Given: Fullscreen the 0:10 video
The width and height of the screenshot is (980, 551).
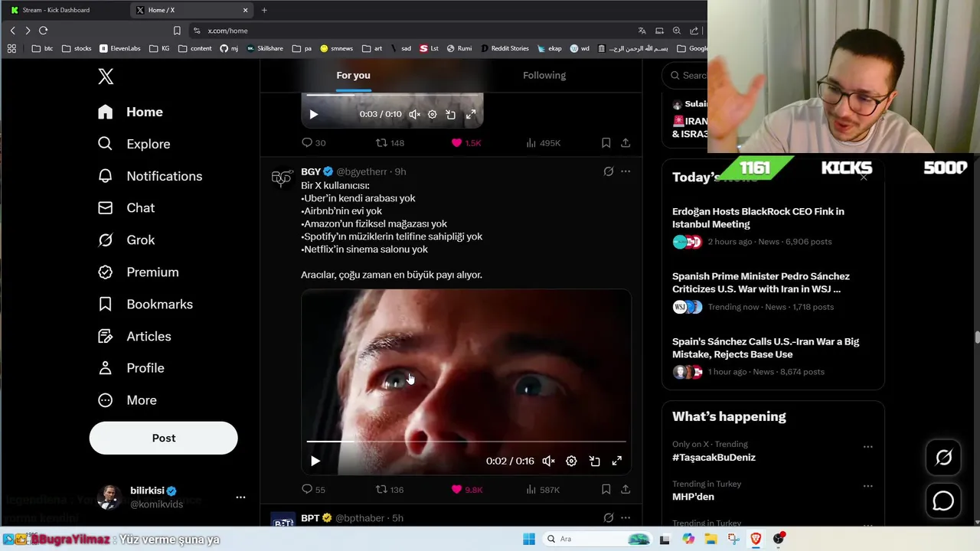Looking at the screenshot, I should pyautogui.click(x=471, y=114).
